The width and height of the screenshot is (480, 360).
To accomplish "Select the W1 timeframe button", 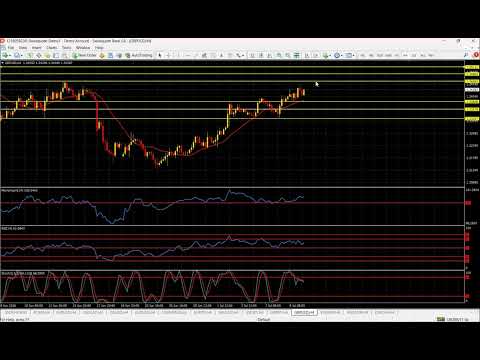I will click(x=423, y=55).
